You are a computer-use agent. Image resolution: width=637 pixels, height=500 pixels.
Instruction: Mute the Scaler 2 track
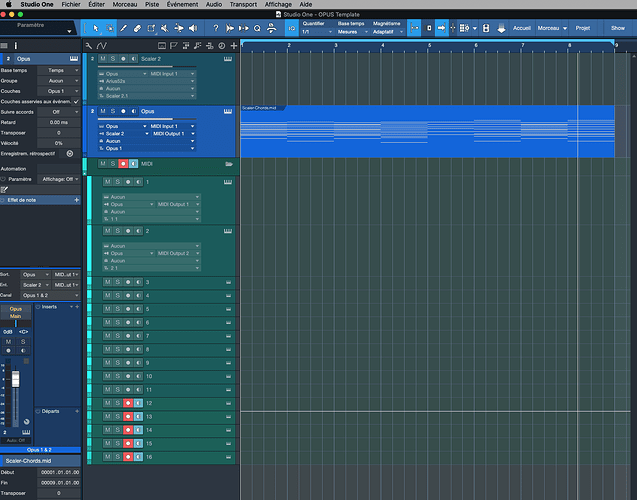[x=103, y=59]
